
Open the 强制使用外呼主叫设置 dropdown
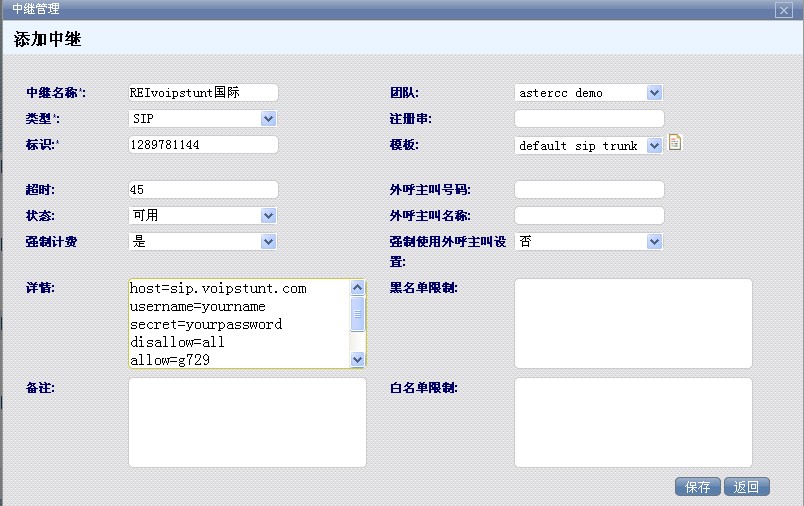click(589, 242)
